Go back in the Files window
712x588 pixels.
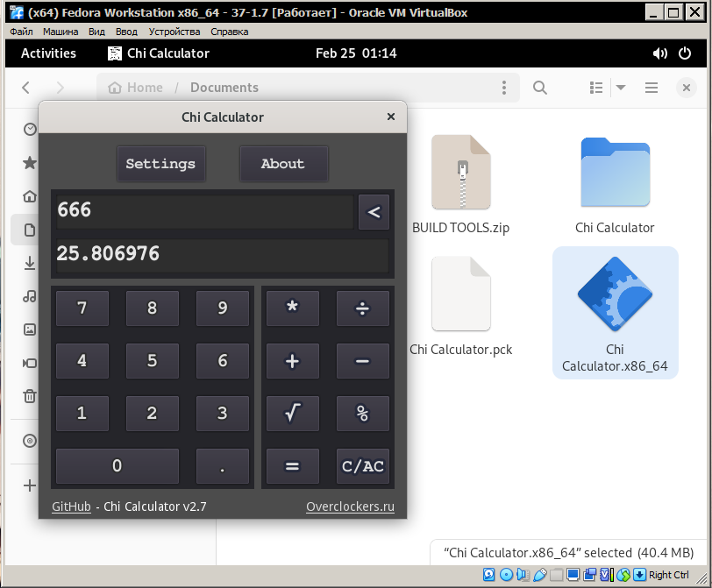click(26, 88)
